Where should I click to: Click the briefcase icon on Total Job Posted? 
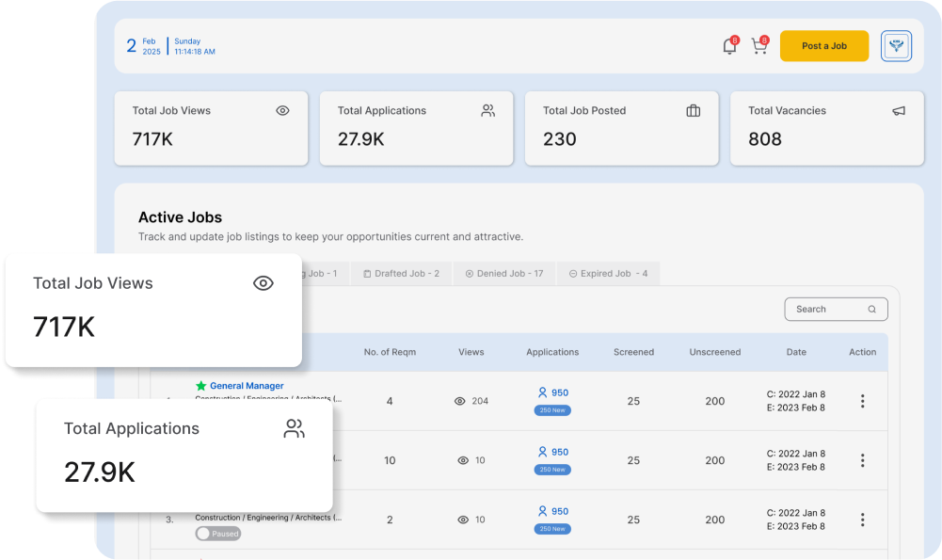coord(694,111)
